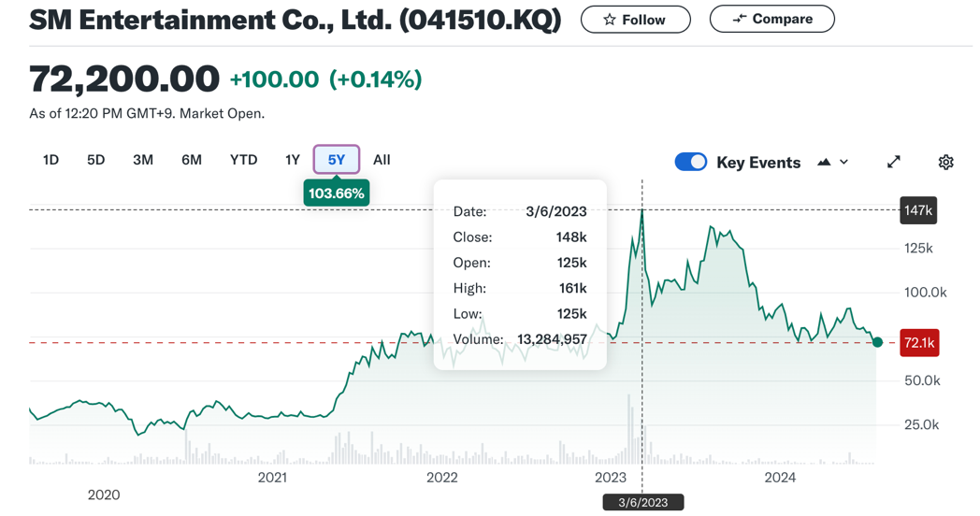This screenshot has height=516, width=980.
Task: Click the 125k y-axis label
Action: (x=918, y=249)
